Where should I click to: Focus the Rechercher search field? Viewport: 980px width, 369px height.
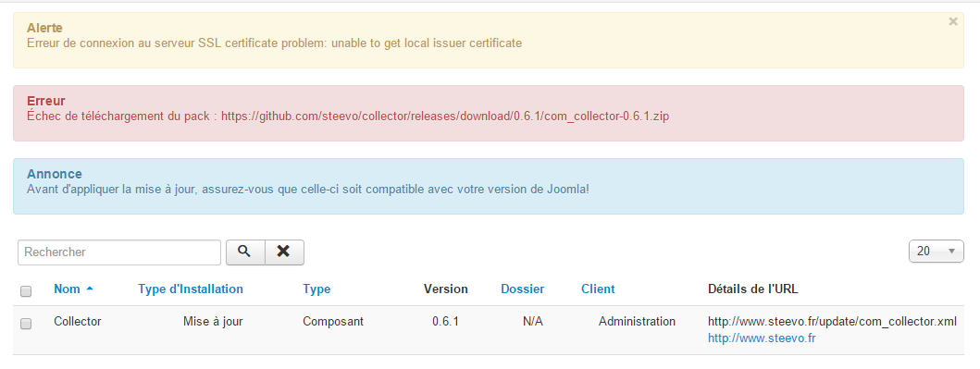(x=119, y=252)
